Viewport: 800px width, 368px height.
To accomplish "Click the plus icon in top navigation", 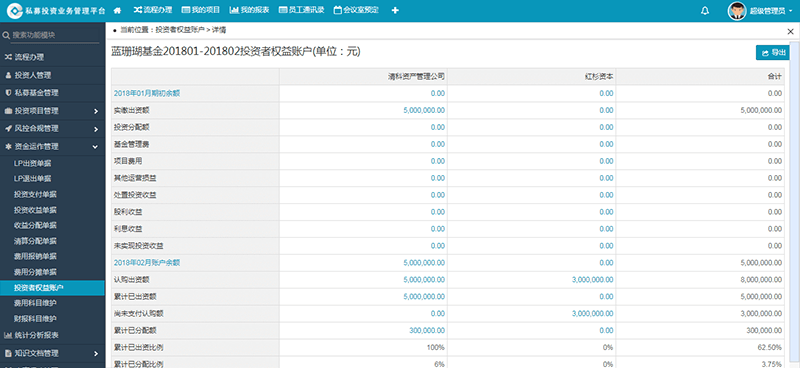I will pos(395,10).
